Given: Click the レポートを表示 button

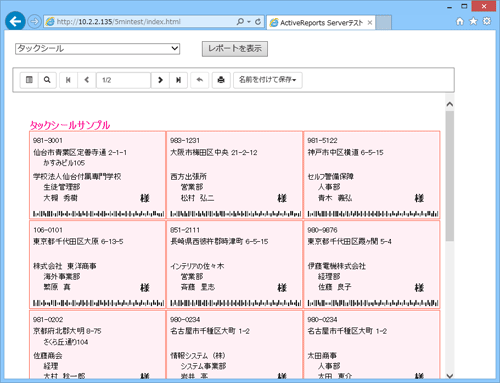Looking at the screenshot, I should tap(235, 49).
